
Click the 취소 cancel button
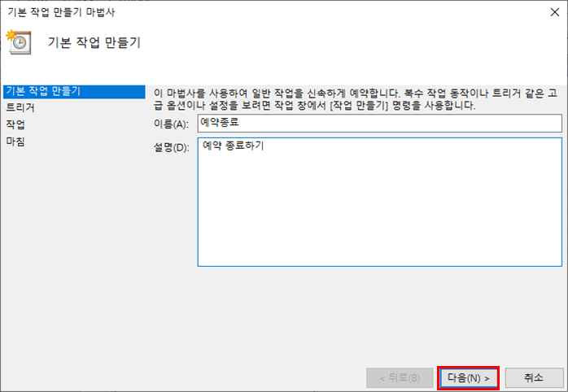tap(534, 378)
